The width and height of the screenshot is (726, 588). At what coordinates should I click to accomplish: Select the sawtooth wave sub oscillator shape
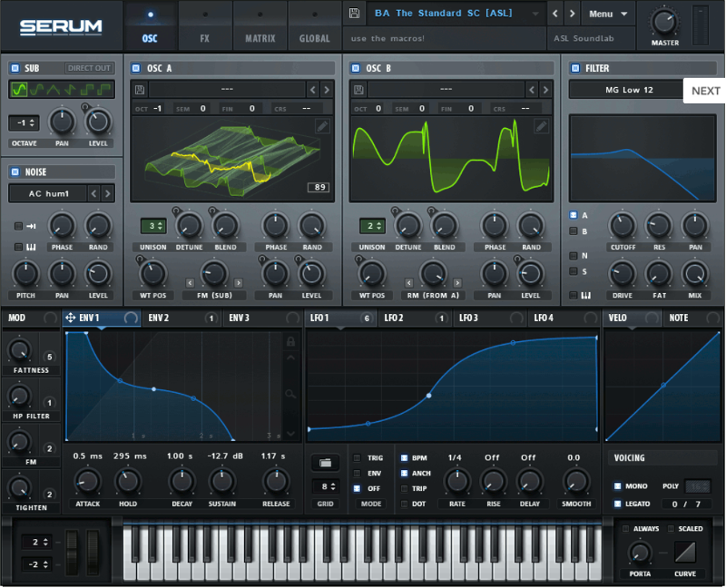[71, 89]
